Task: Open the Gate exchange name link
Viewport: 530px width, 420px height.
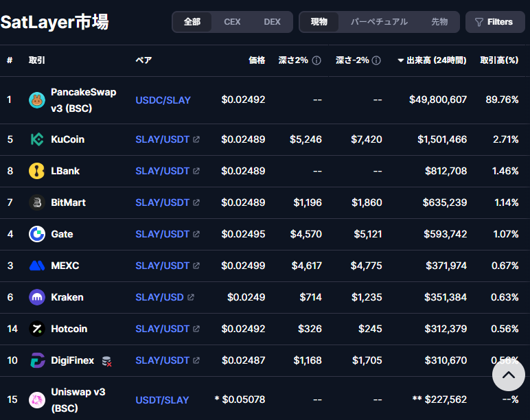Action: 62,234
